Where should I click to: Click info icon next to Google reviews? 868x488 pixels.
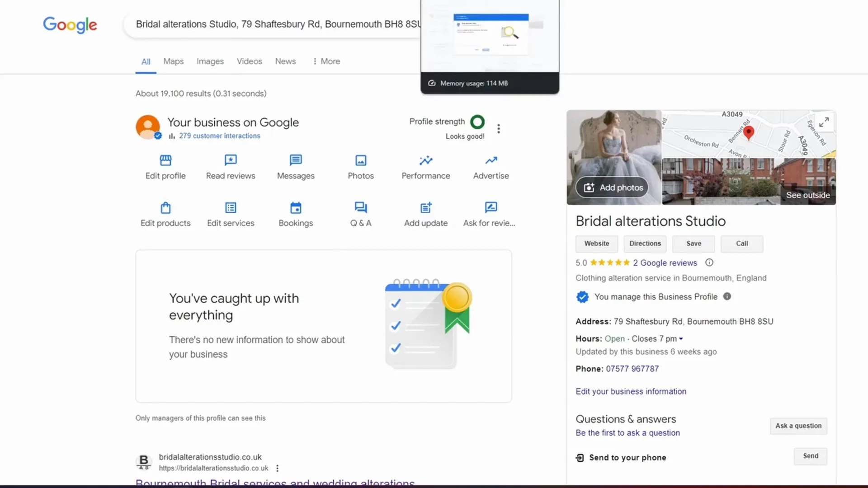point(709,263)
